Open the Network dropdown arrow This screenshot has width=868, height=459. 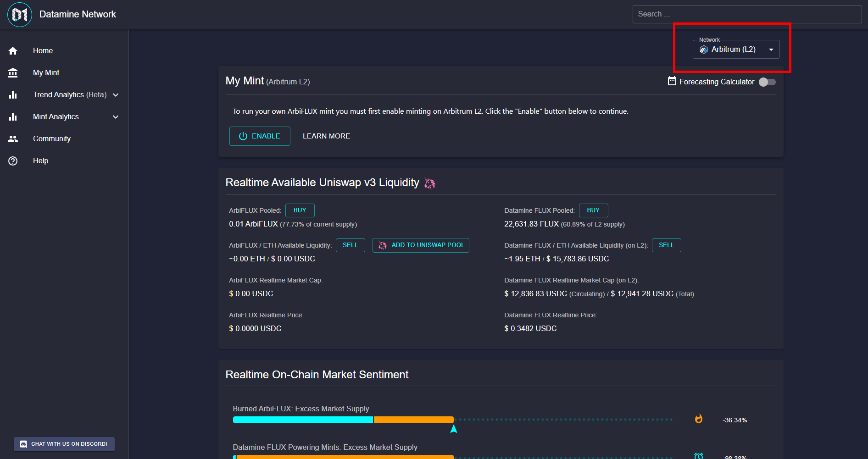(771, 50)
